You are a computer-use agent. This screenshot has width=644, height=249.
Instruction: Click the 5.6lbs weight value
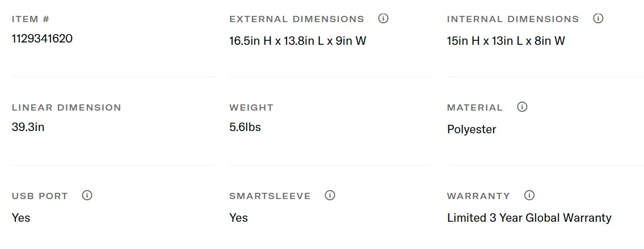point(245,127)
